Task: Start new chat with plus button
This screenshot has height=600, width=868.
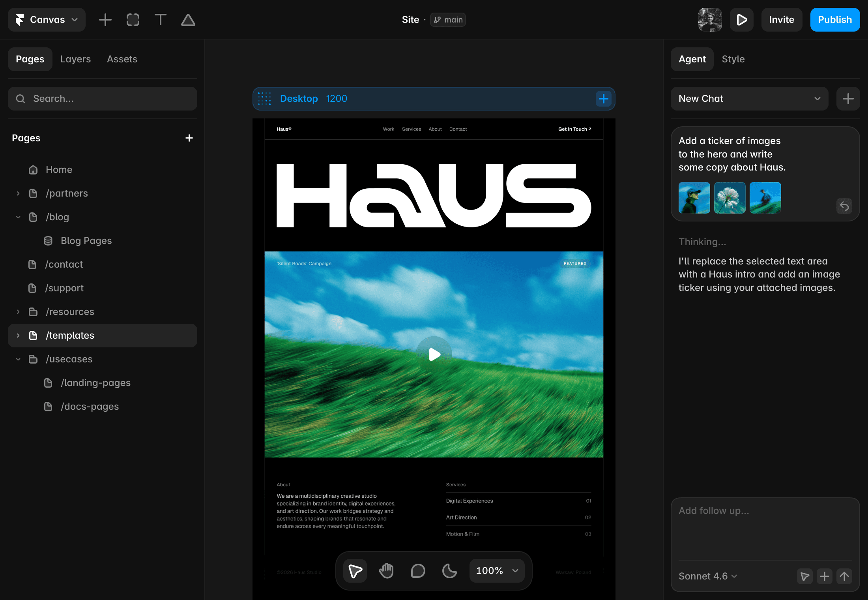Action: (848, 99)
